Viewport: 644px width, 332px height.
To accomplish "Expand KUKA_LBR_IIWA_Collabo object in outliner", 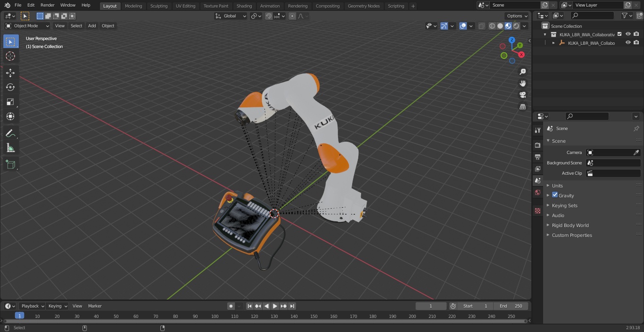I will pos(553,43).
